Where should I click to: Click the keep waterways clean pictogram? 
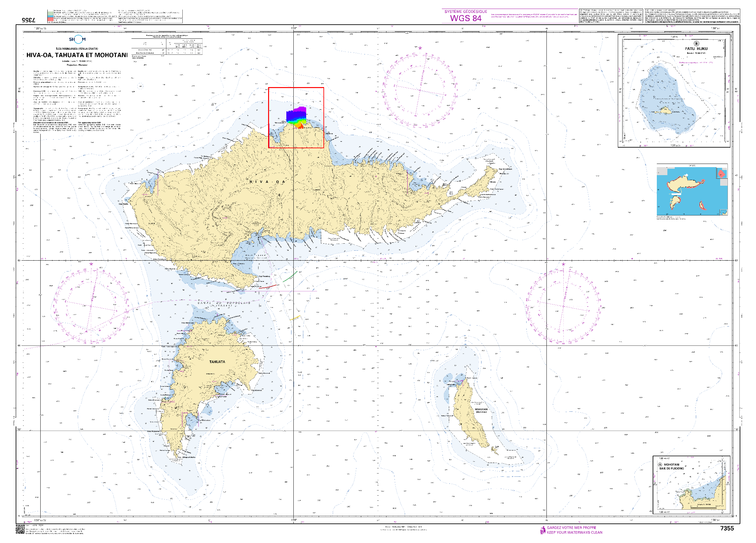(542, 530)
